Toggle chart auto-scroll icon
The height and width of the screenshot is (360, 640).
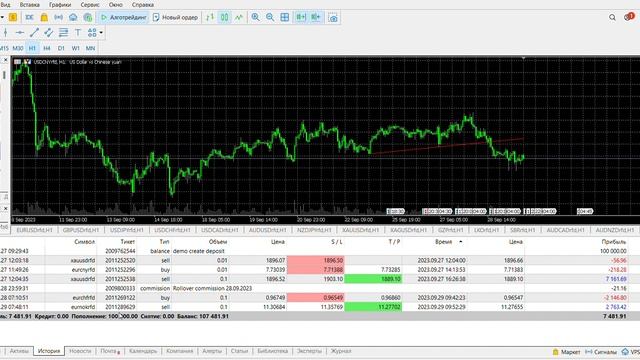click(301, 17)
